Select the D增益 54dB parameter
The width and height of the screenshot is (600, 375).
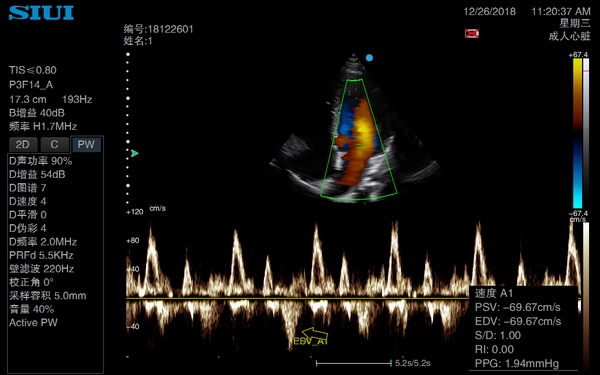coord(37,174)
